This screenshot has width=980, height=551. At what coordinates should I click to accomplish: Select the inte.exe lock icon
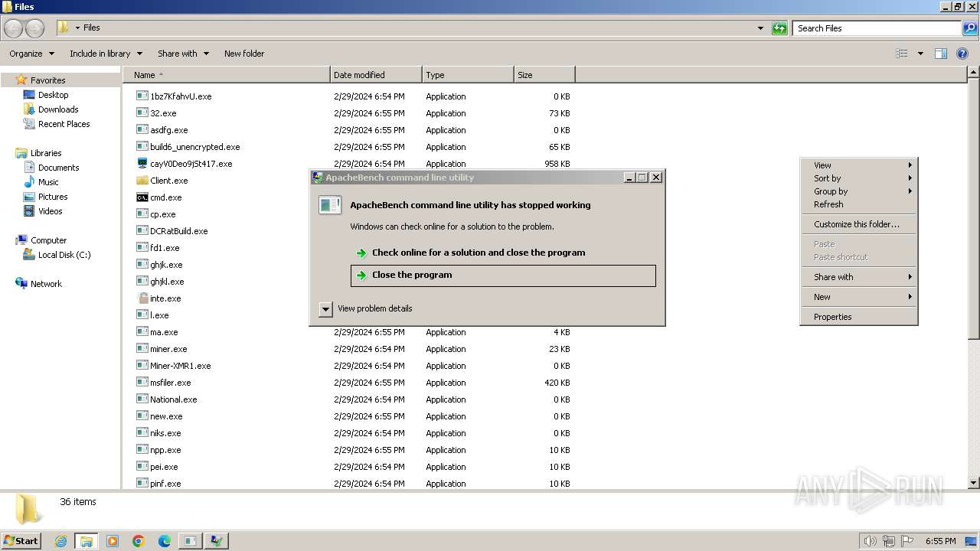pos(142,298)
